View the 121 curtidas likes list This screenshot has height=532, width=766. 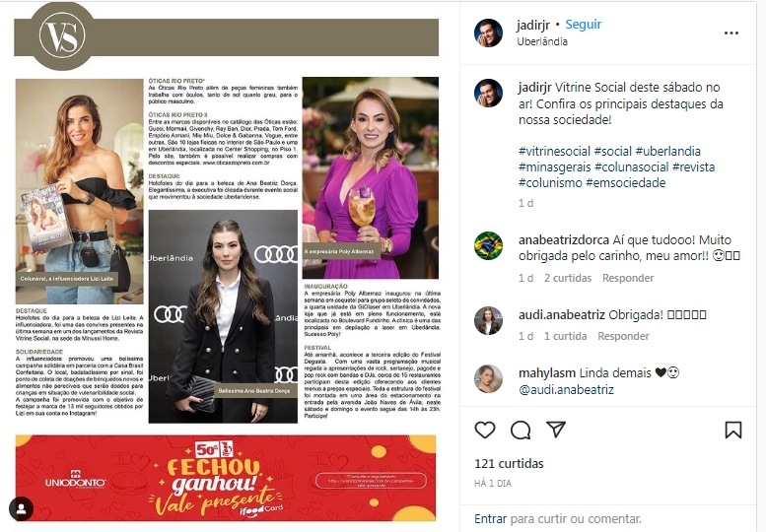[509, 464]
